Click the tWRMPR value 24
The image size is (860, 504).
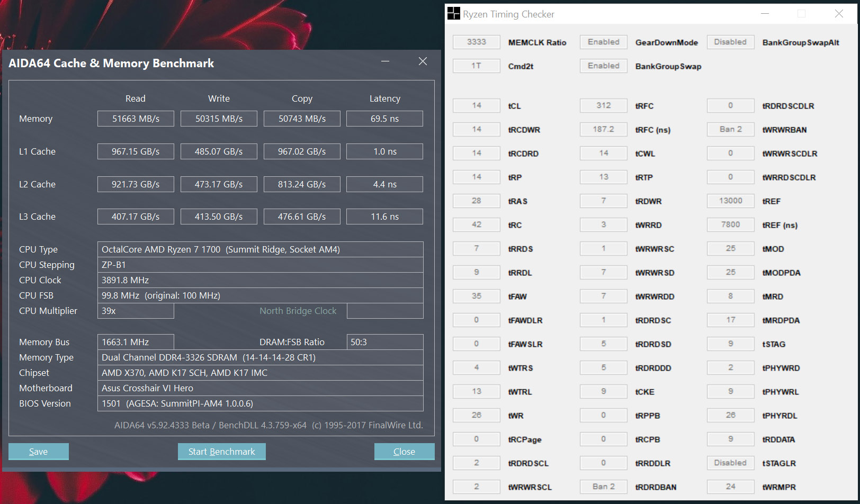[x=730, y=487]
